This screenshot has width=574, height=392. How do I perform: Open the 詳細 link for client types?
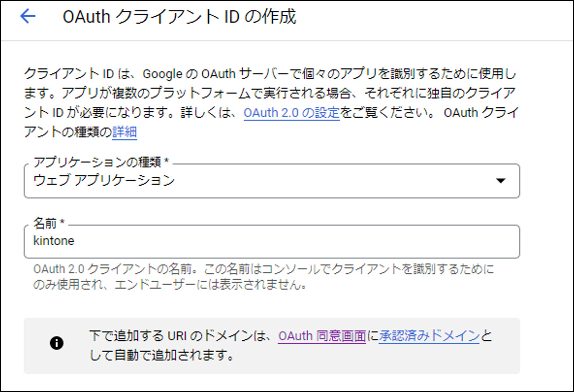tap(125, 132)
